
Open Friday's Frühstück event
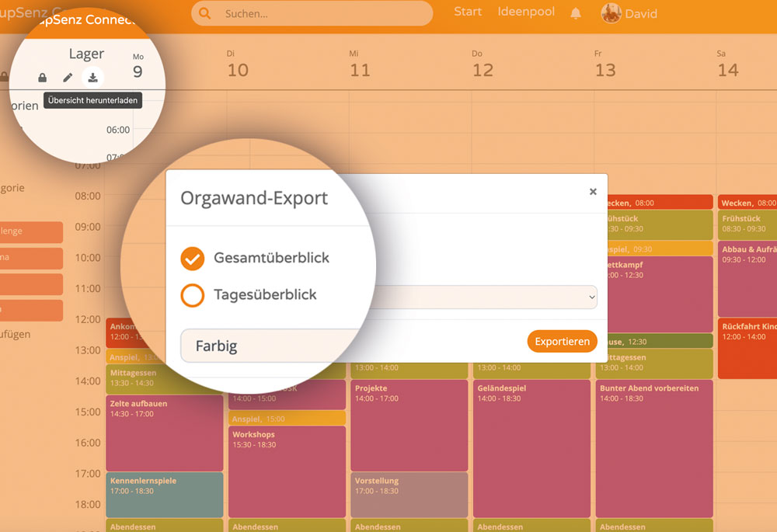coord(660,225)
